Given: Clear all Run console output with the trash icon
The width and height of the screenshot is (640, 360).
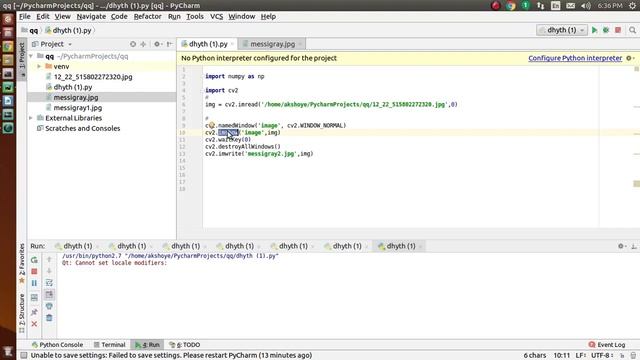Looking at the screenshot, I should coord(49,318).
